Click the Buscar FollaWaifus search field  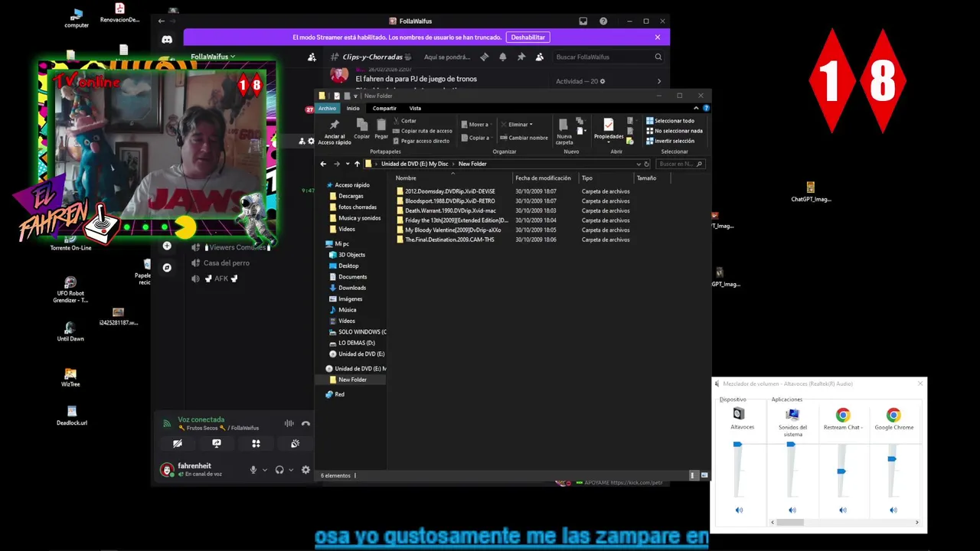[609, 57]
